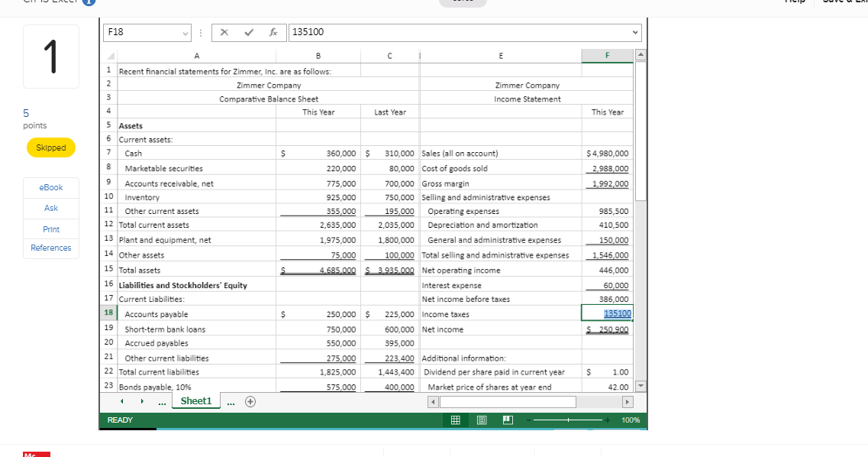This screenshot has width=868, height=457.
Task: Switch to Normal view via status bar icon
Action: [x=455, y=420]
